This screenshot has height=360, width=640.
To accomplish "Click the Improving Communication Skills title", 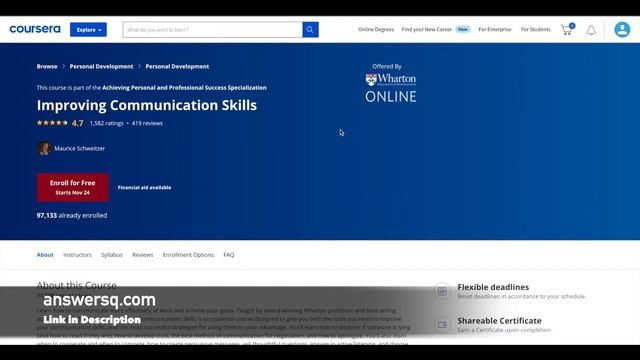I will (x=147, y=105).
